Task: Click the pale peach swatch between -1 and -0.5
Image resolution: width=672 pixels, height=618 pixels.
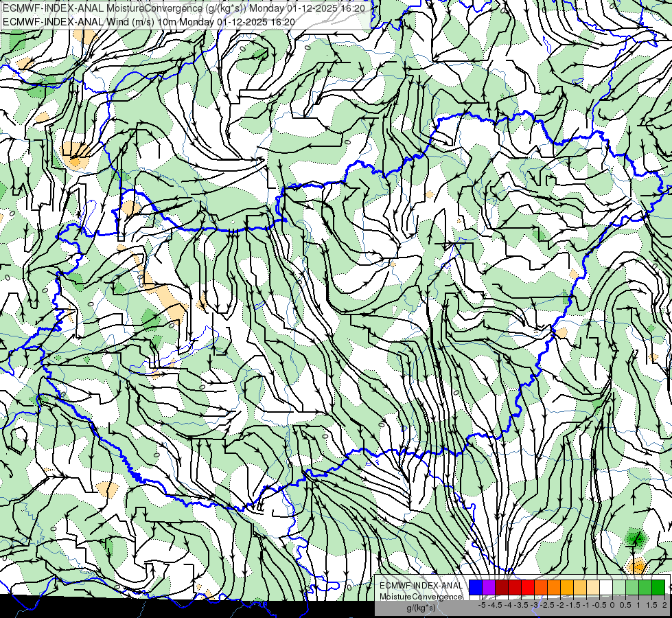Action: pos(593,588)
